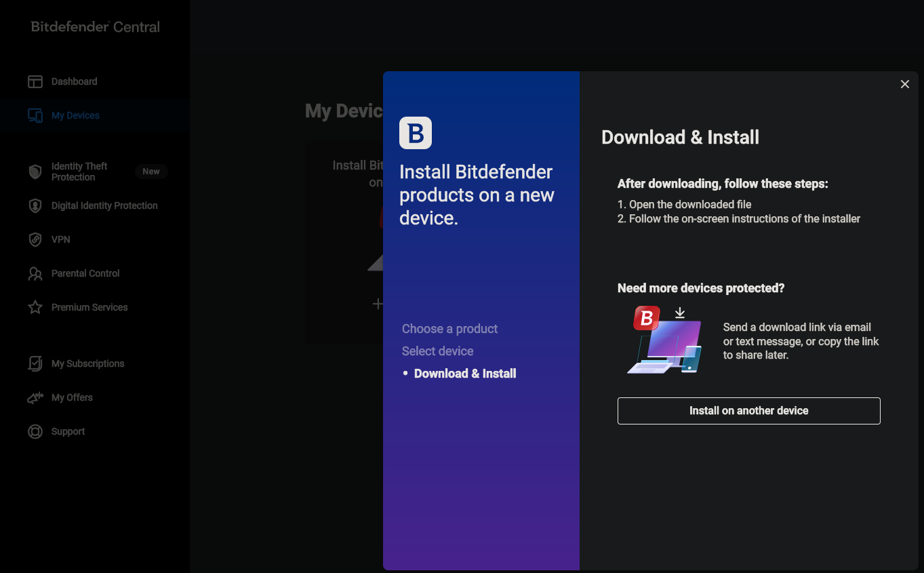The image size is (924, 573).
Task: Open the Parental Control section
Action: 85,273
